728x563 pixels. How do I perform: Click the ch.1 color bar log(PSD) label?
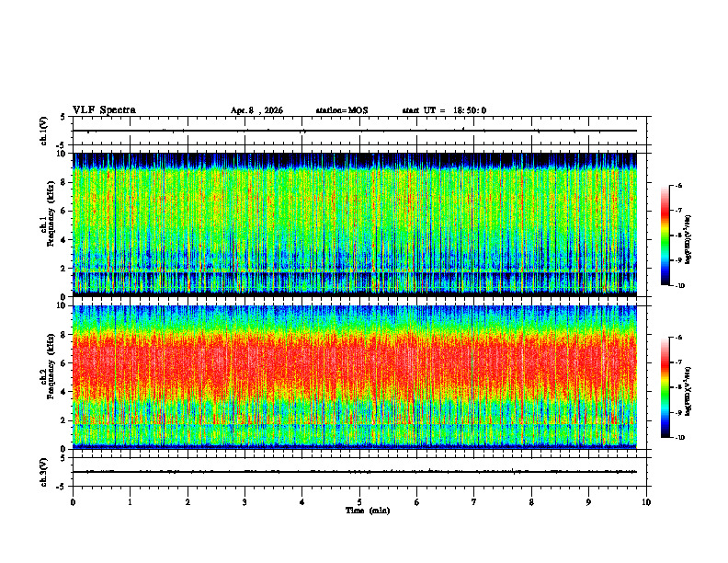coord(688,239)
